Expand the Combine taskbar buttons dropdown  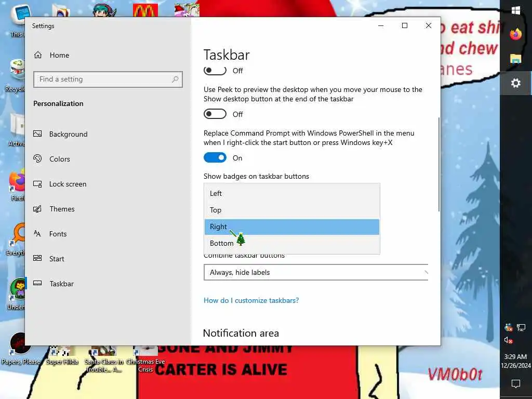[x=316, y=272]
